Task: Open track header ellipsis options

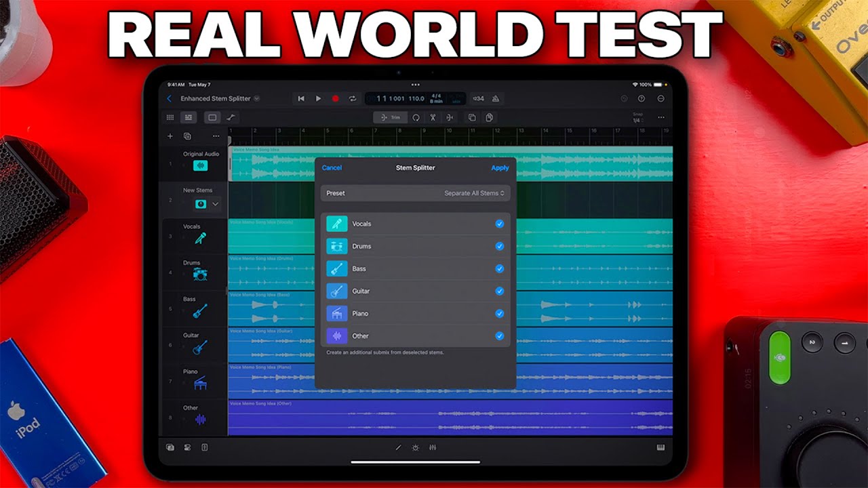Action: coord(216,136)
